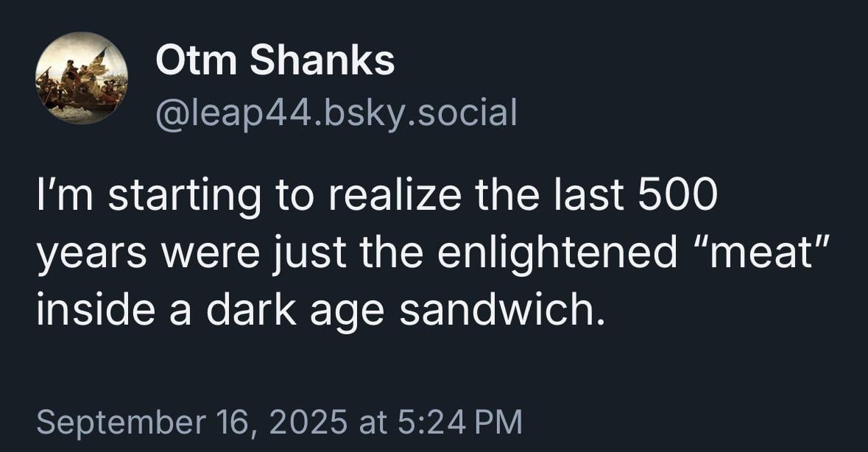The width and height of the screenshot is (868, 452).
Task: Click the word "meat" in quotes
Action: 764,253
